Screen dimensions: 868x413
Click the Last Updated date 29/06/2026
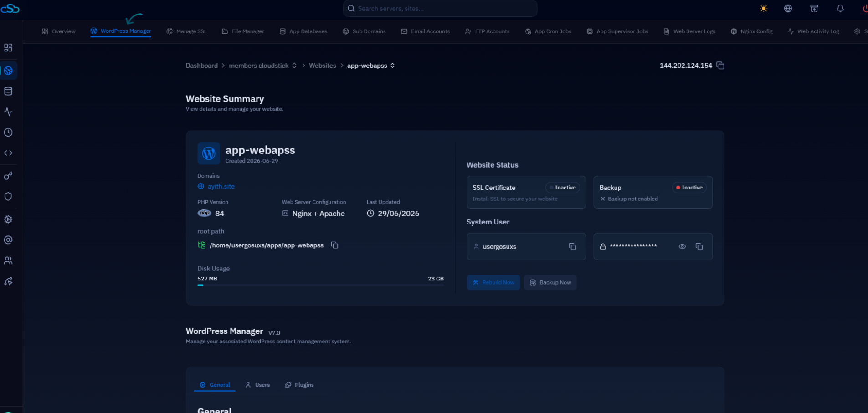tap(399, 214)
